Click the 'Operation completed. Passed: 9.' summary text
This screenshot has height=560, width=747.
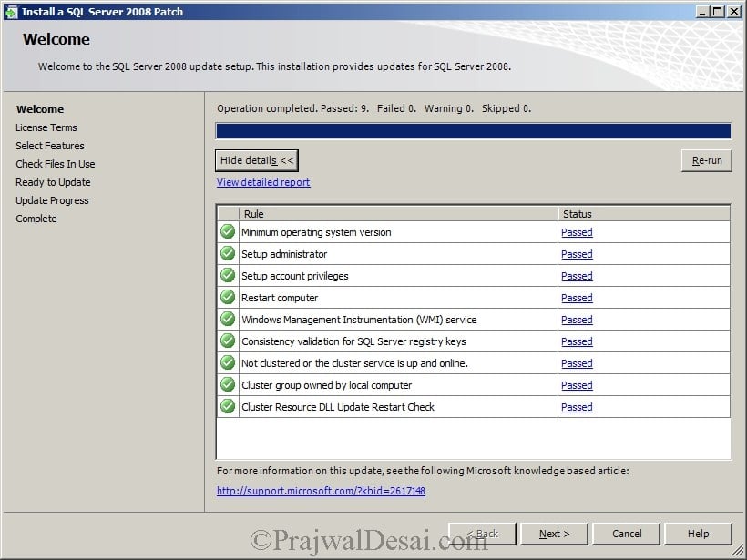(x=293, y=108)
